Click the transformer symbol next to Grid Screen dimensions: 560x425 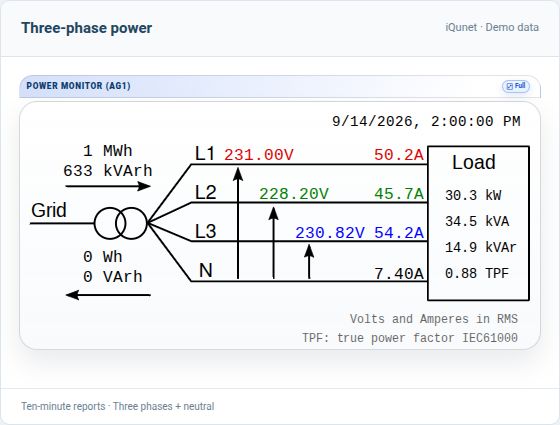[121, 223]
